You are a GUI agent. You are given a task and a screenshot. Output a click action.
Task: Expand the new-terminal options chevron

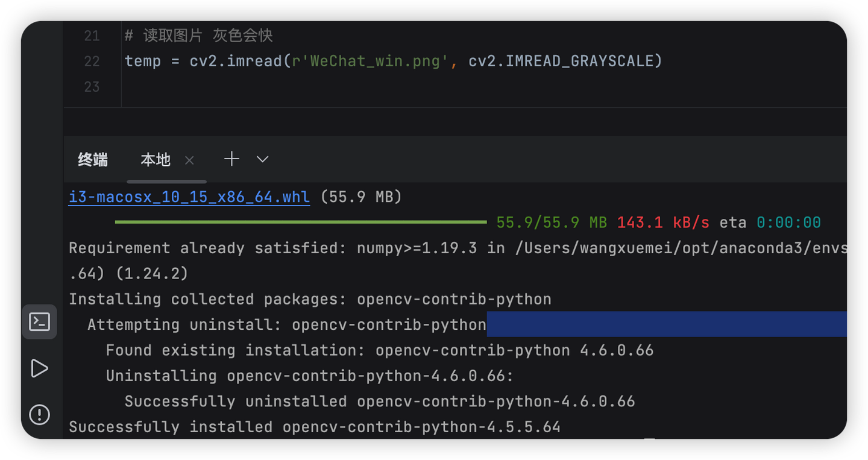pos(262,159)
